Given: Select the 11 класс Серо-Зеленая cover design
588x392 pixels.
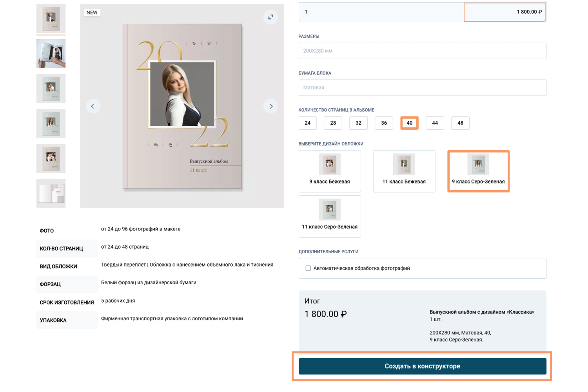Looking at the screenshot, I should [330, 216].
